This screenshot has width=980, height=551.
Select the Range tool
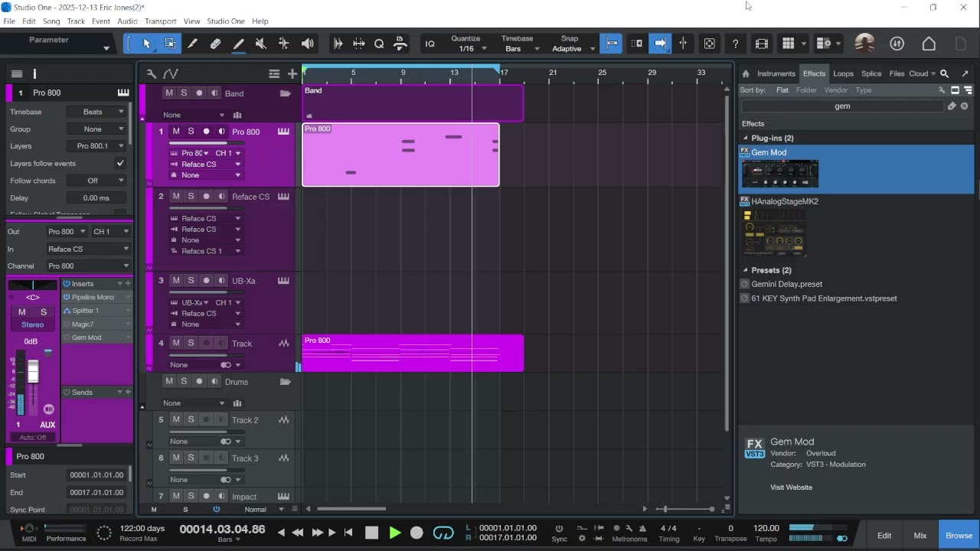coord(170,44)
